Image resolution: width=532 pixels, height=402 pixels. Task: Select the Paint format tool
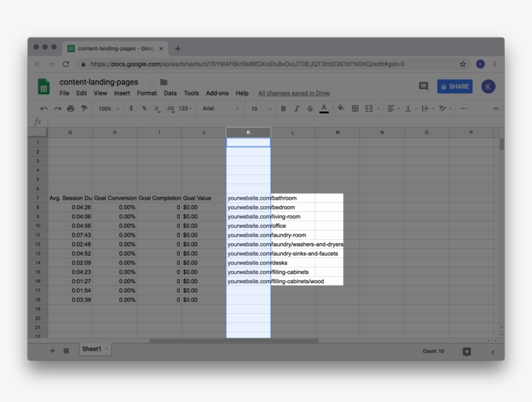tap(84, 109)
